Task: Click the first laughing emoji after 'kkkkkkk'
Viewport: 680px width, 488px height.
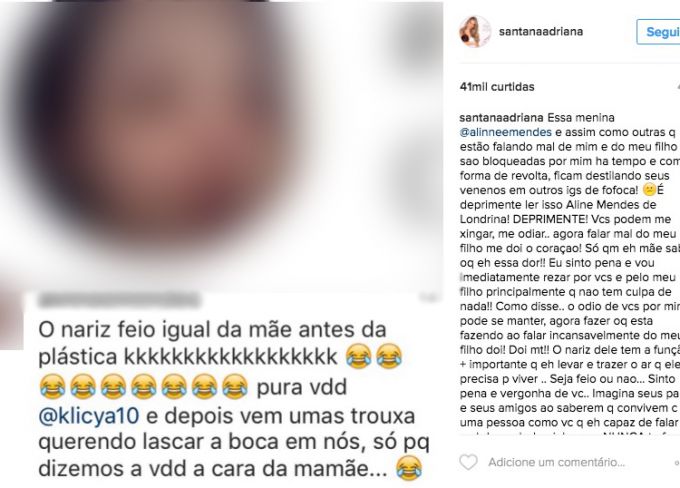Action: tap(359, 357)
